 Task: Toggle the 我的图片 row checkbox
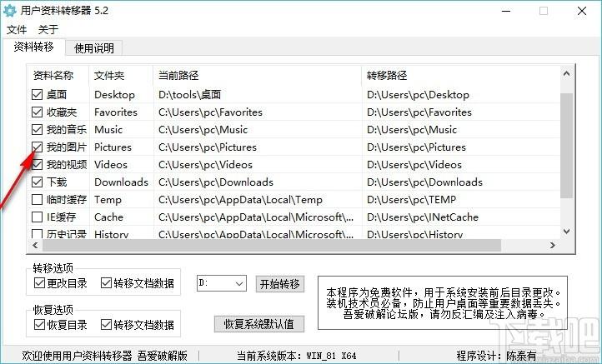[x=37, y=147]
